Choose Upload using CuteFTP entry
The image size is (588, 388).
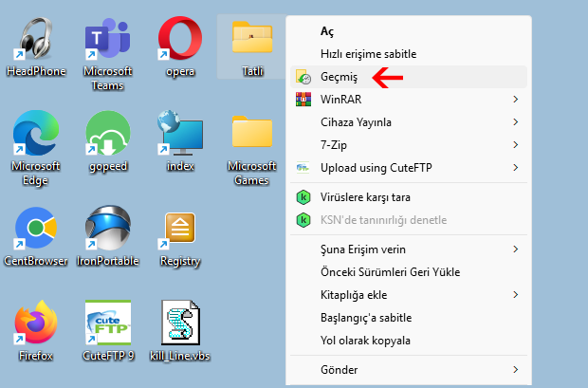[409, 168]
